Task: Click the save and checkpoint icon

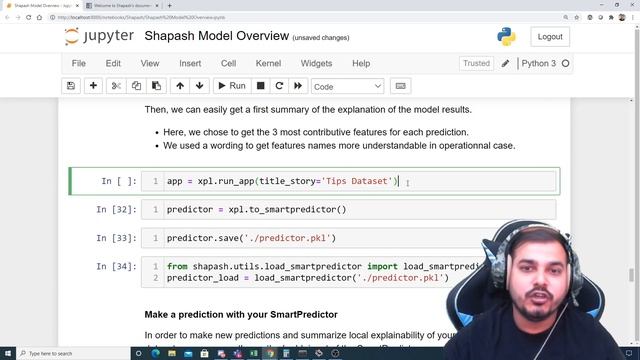Action: (x=71, y=86)
